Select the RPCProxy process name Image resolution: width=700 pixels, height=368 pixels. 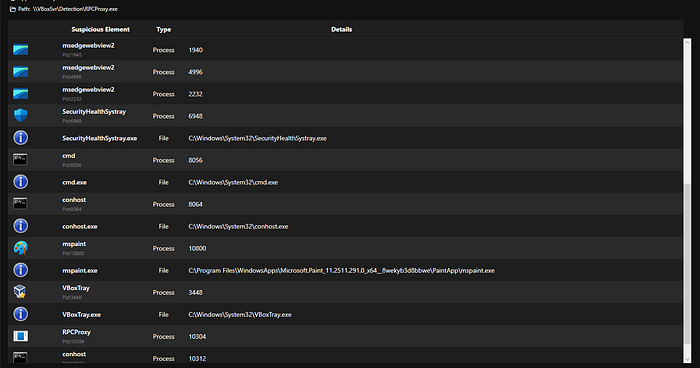pos(76,332)
